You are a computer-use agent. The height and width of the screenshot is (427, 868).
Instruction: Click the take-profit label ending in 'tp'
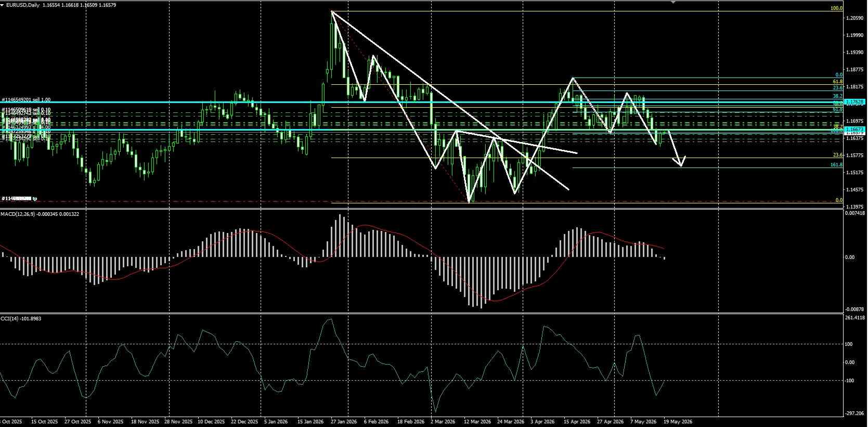20,199
